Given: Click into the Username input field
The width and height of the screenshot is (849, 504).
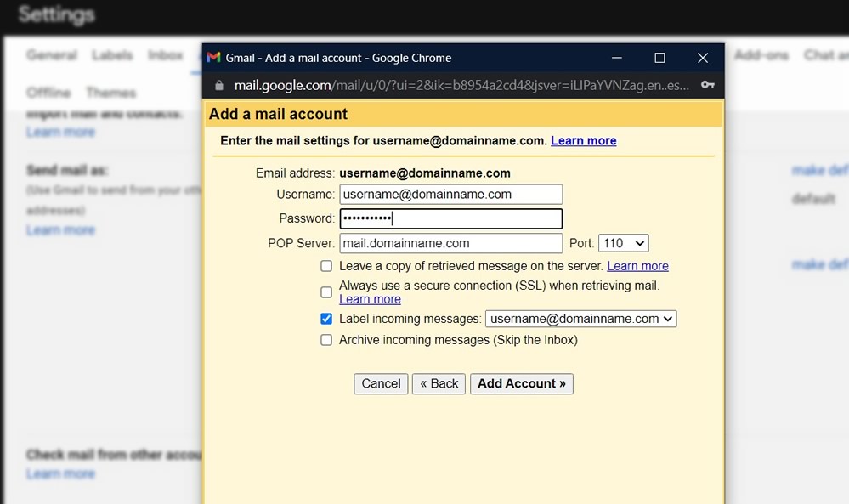Looking at the screenshot, I should (x=451, y=195).
